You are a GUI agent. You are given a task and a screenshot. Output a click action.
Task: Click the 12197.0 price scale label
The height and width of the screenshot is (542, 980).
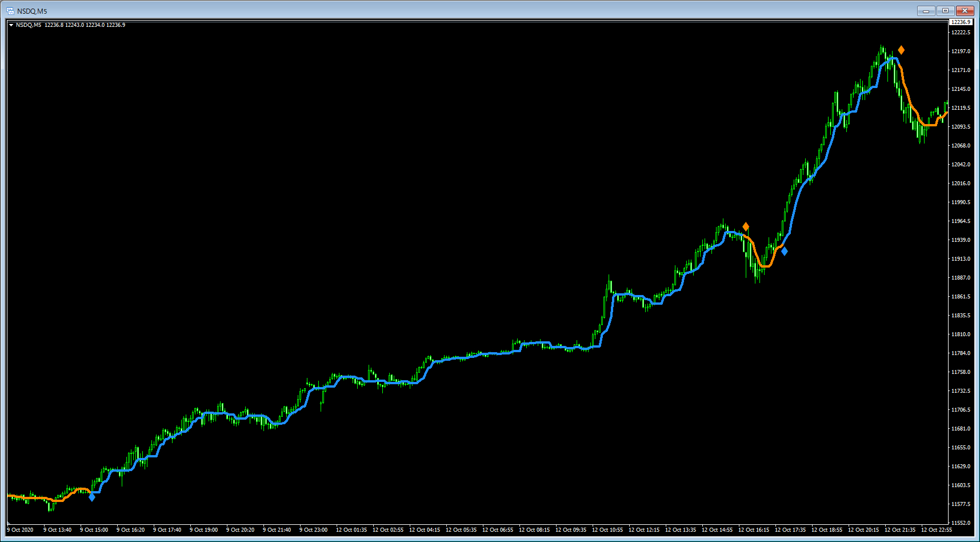tap(961, 51)
